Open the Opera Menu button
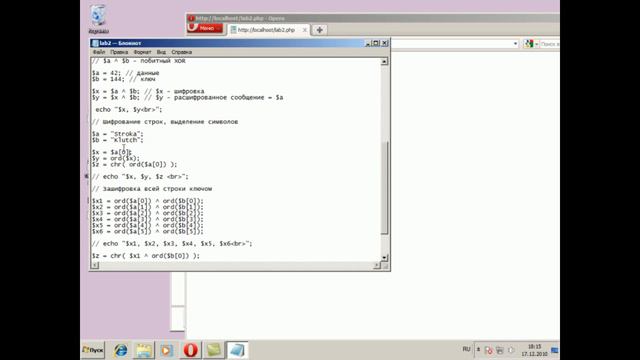 point(205,28)
